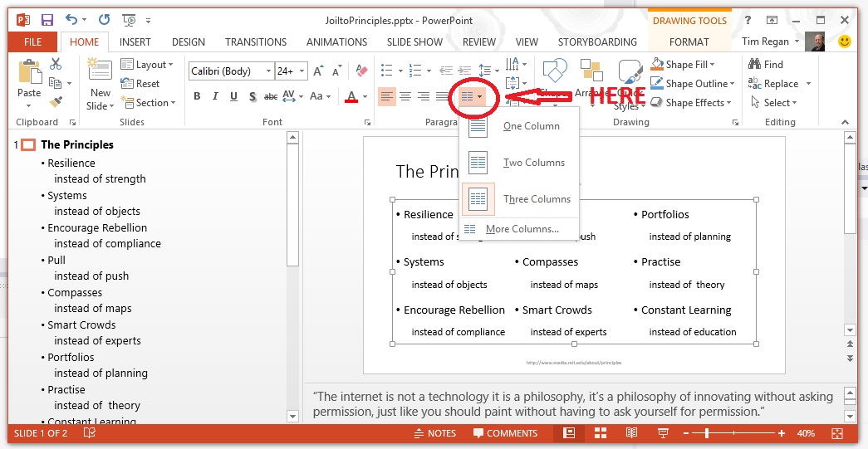Screen dimensions: 868x449
Task: Open the font name Calibri dropdown
Action: click(x=268, y=71)
